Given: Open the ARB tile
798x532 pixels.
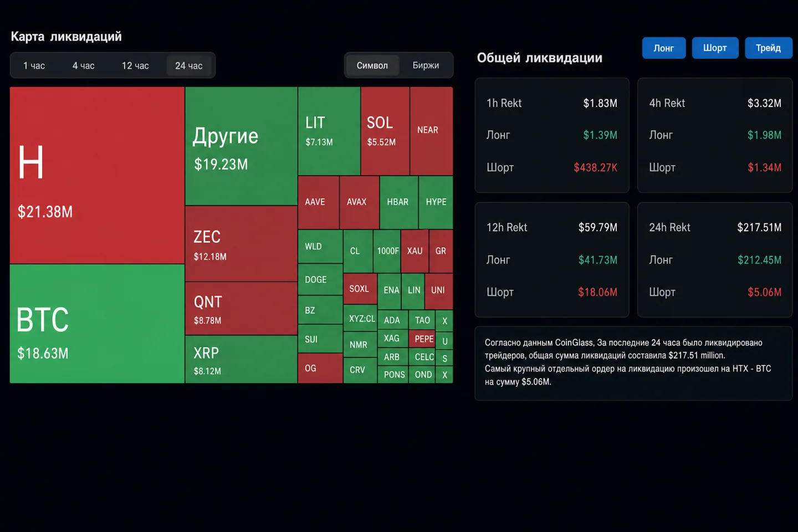Looking at the screenshot, I should point(393,357).
